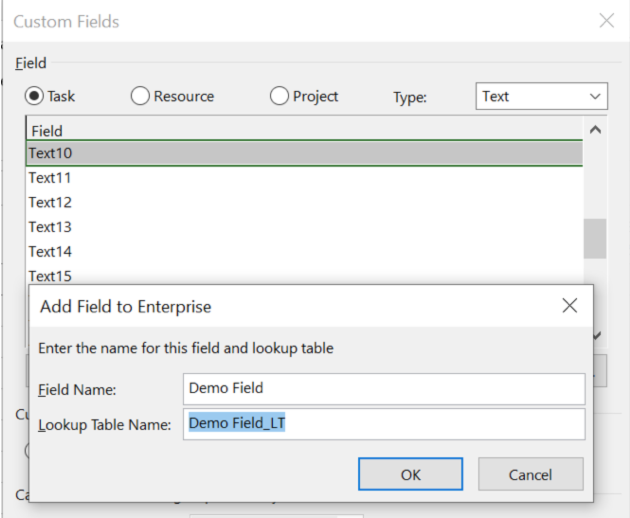Image resolution: width=630 pixels, height=518 pixels.
Task: Click the Lookup Table Name input box
Action: 384,423
